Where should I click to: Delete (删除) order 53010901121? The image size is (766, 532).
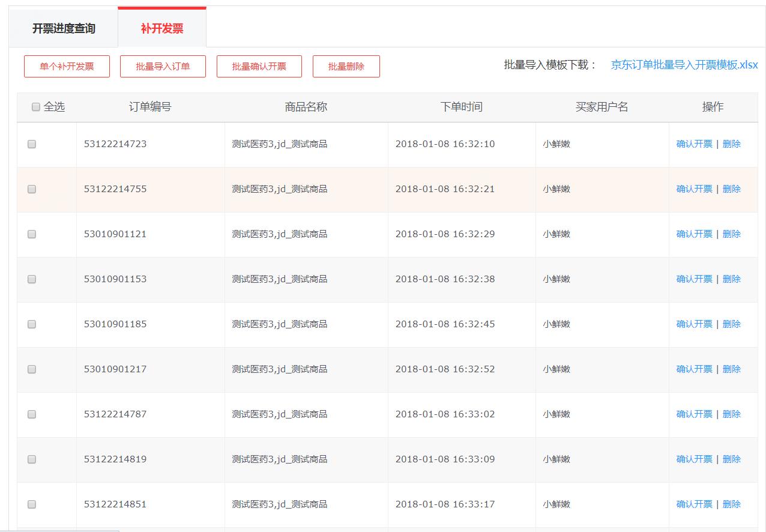pyautogui.click(x=731, y=234)
